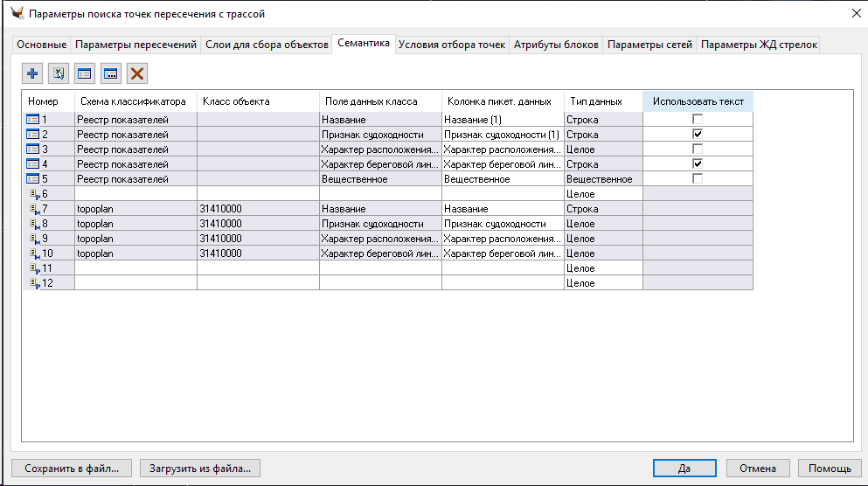Confirm with the 'Да' button
868x486 pixels.
(684, 469)
